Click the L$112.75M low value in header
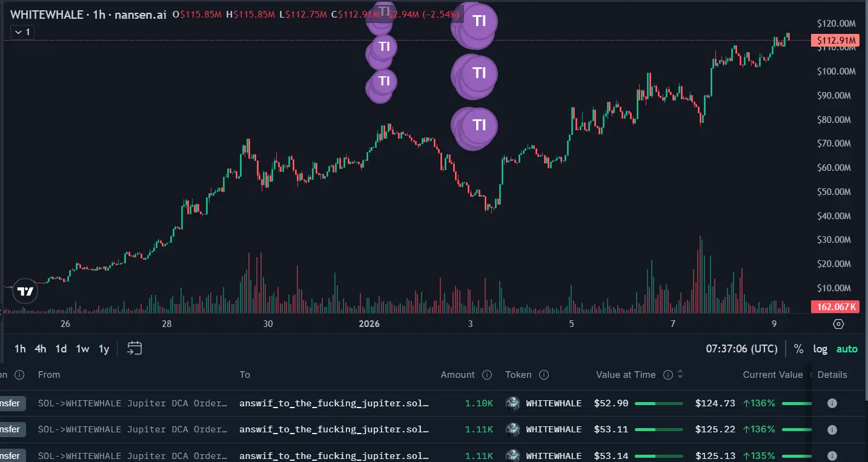 [303, 14]
